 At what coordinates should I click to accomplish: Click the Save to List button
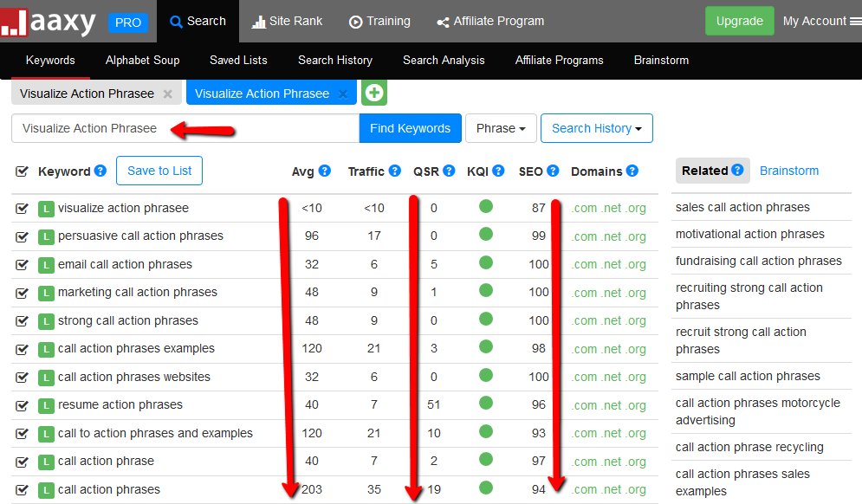pyautogui.click(x=159, y=171)
